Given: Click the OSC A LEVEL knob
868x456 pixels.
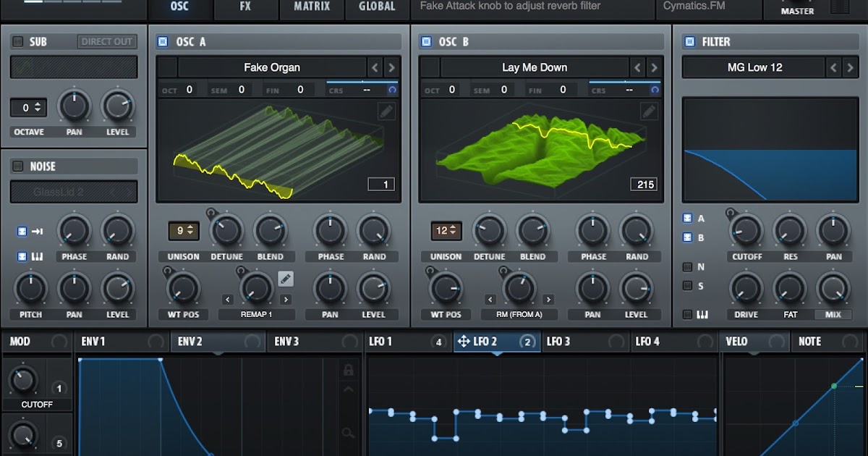Looking at the screenshot, I should click(x=374, y=288).
